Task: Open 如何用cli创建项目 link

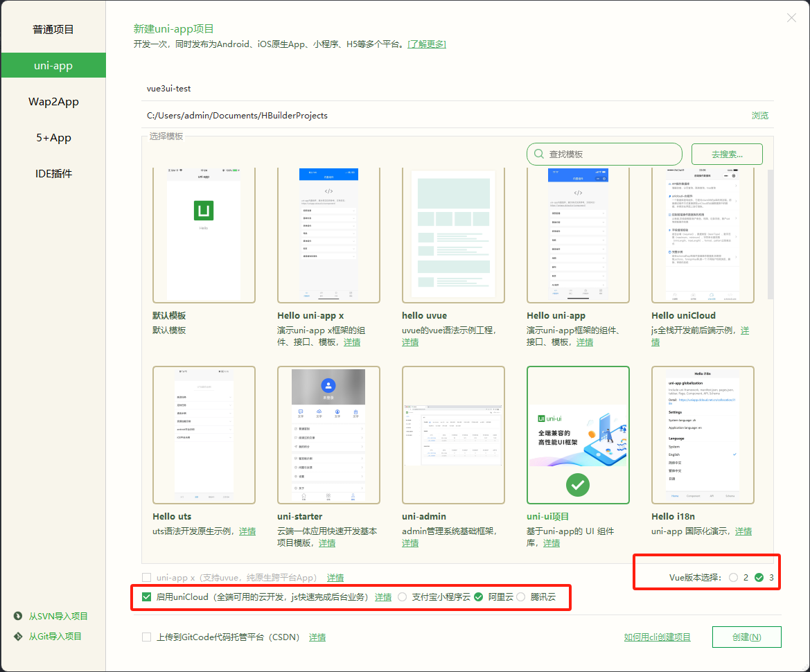Action: [657, 637]
